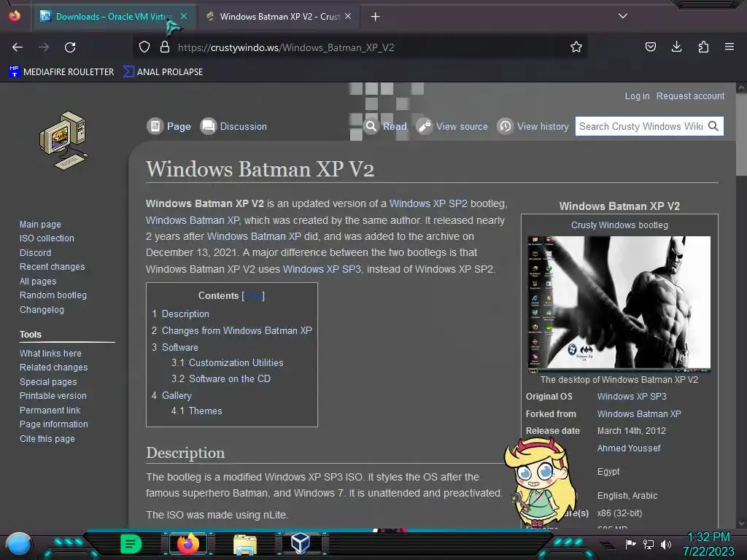Click the Log in link

(x=637, y=96)
